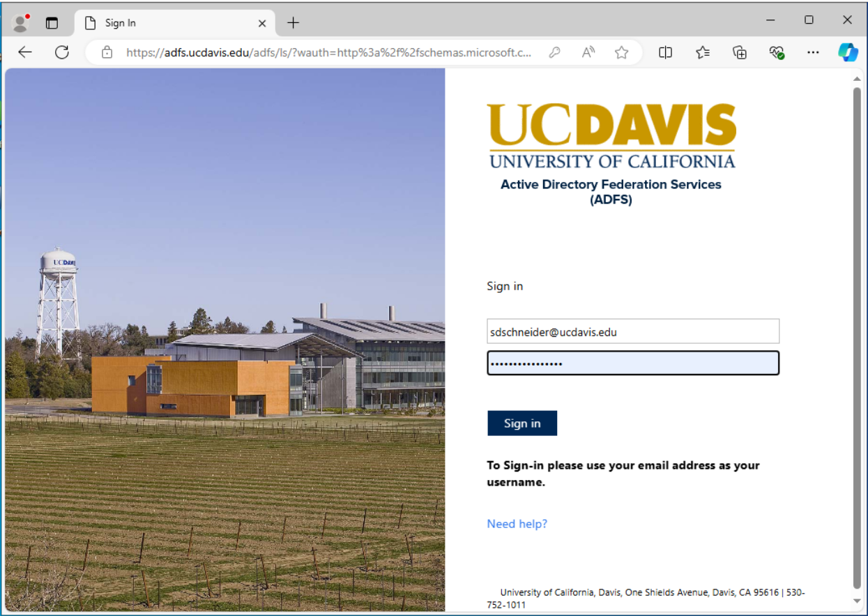This screenshot has height=616, width=868.
Task: Open Settings and more ellipsis menu
Action: point(813,52)
